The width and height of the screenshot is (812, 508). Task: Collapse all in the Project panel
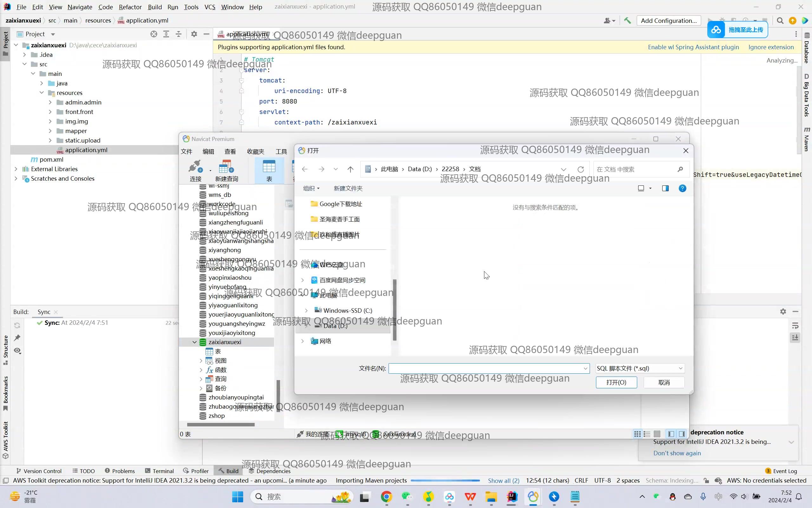pos(179,34)
